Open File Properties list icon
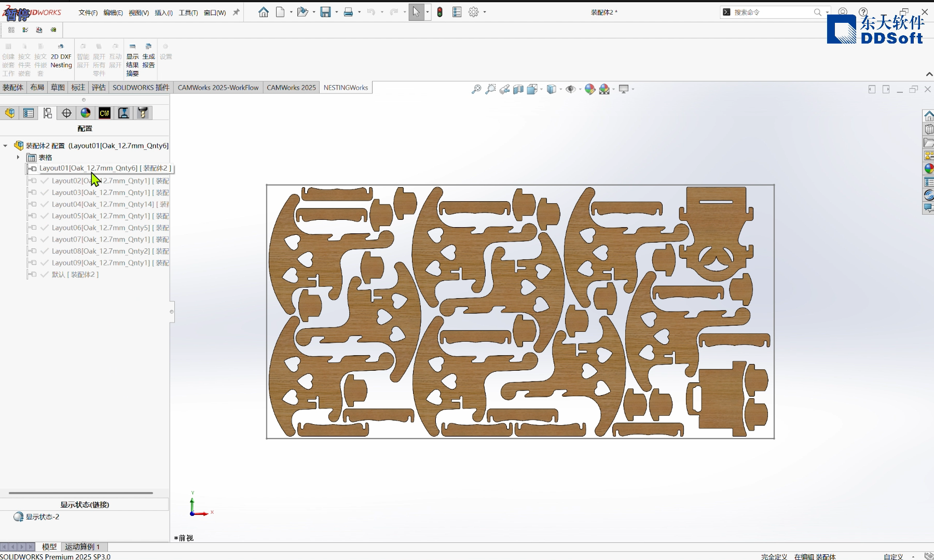 click(x=457, y=12)
